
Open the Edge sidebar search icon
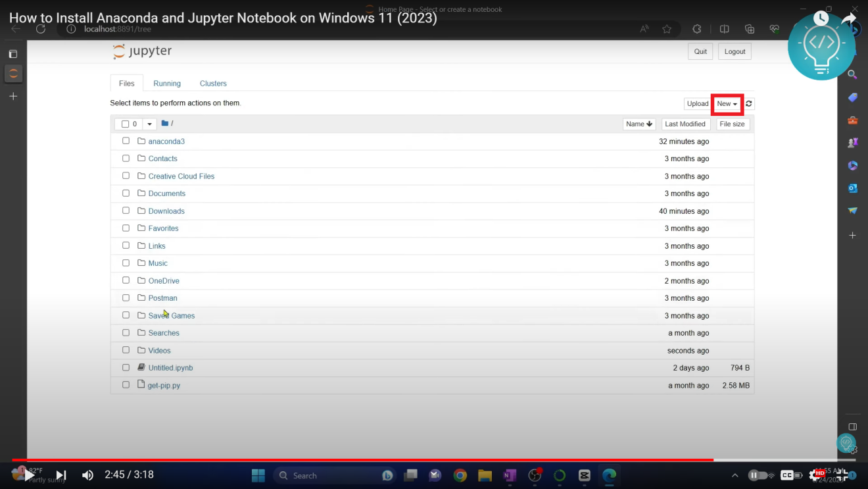[x=852, y=74]
